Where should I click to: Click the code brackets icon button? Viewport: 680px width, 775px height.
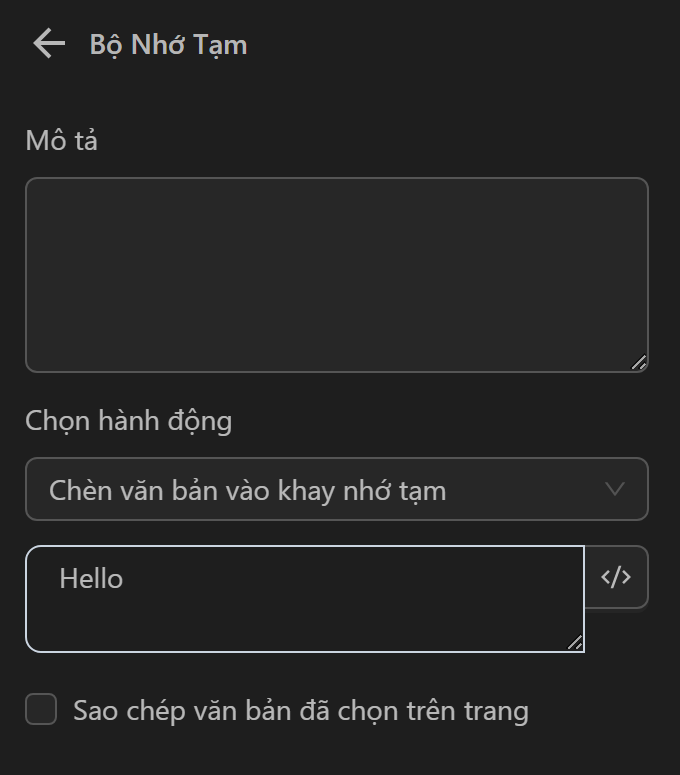(616, 577)
